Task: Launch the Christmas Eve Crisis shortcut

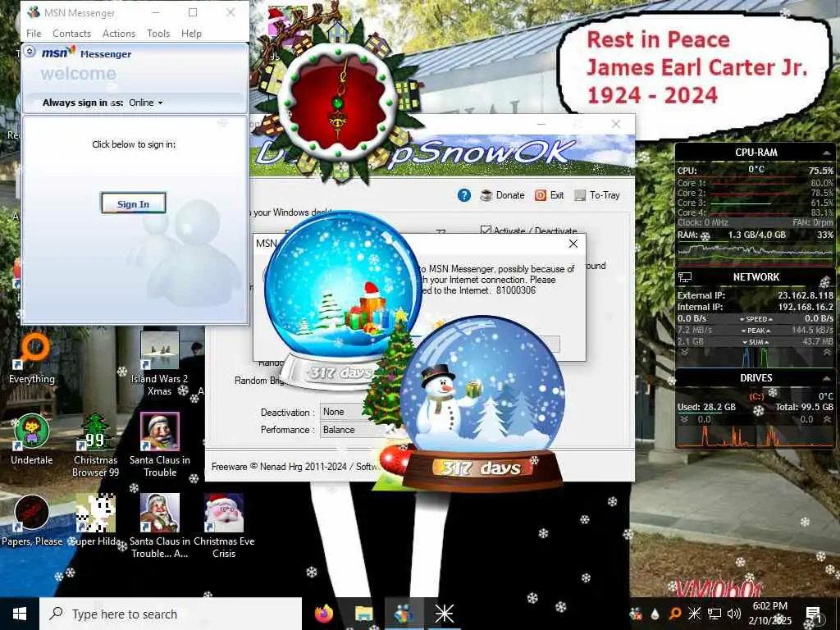Action: [224, 526]
